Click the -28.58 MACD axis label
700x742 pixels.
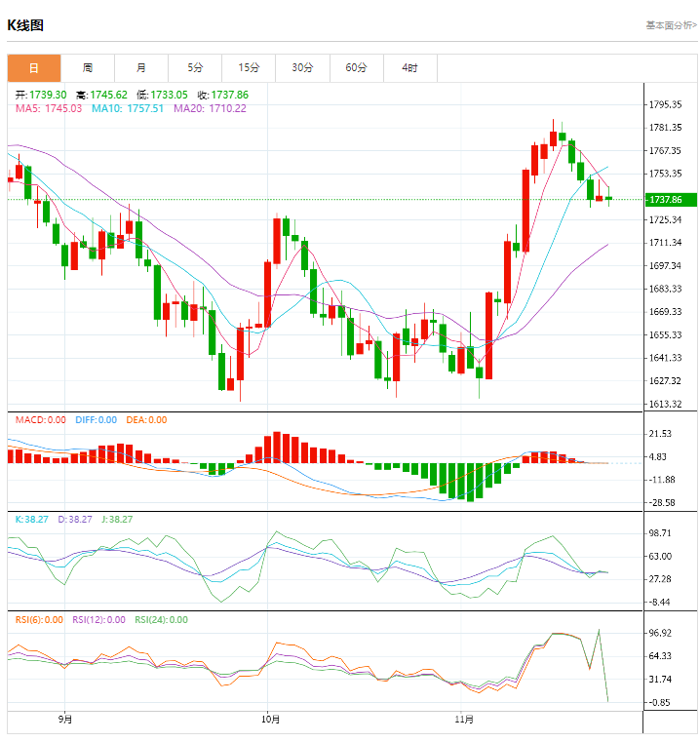click(x=662, y=503)
